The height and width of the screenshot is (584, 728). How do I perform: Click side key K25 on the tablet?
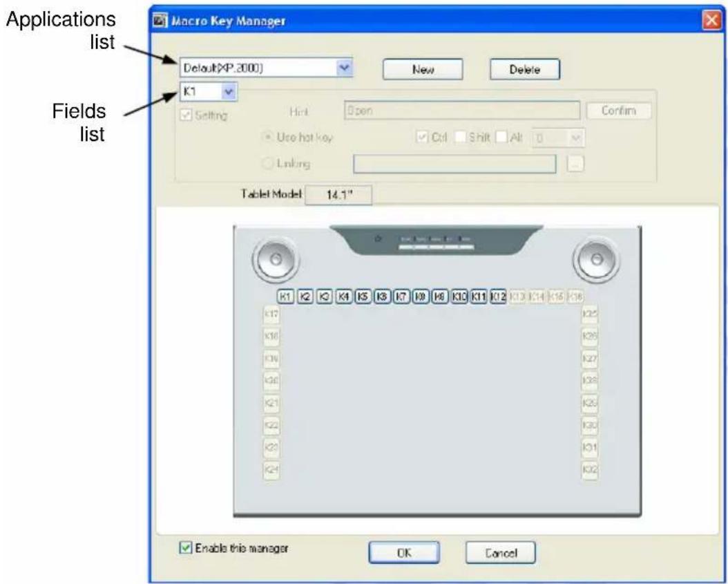click(590, 314)
